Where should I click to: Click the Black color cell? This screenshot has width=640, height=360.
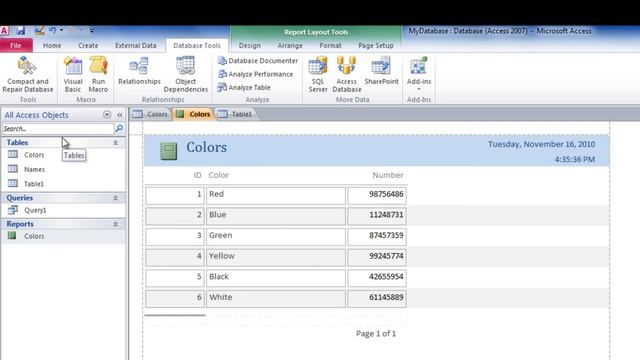point(276,278)
